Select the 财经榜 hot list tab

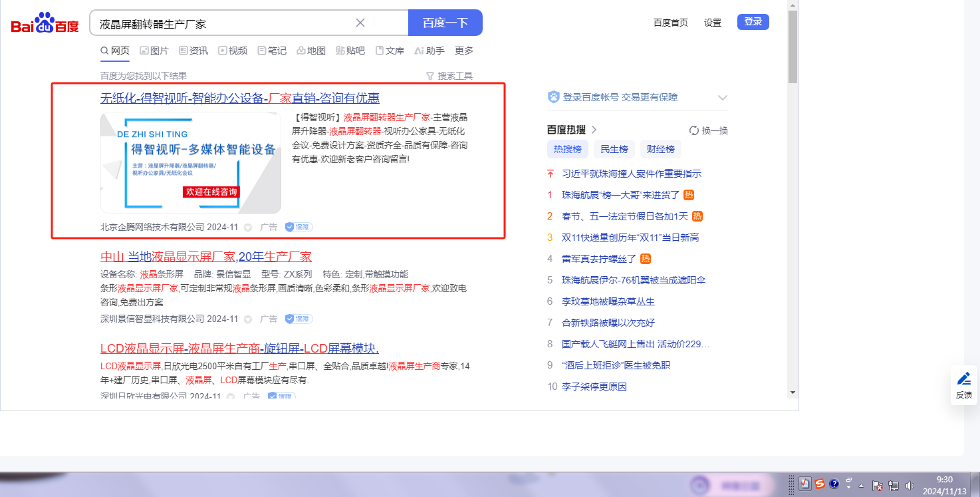click(661, 149)
